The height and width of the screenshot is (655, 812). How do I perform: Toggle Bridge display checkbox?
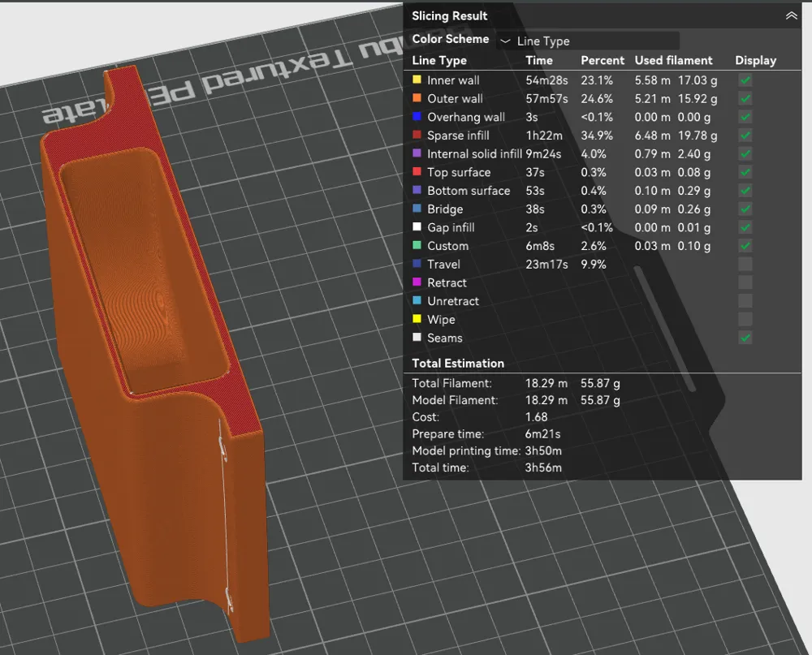click(x=745, y=209)
